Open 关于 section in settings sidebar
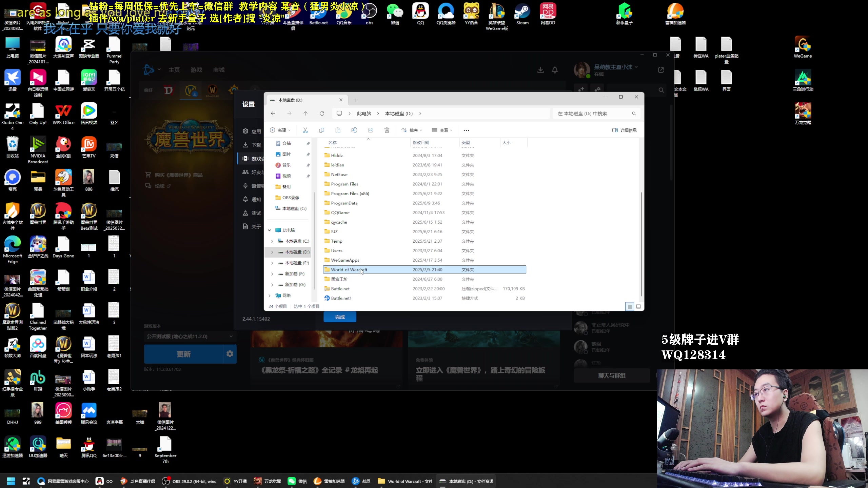Screen dimensions: 868x488 tap(252, 226)
